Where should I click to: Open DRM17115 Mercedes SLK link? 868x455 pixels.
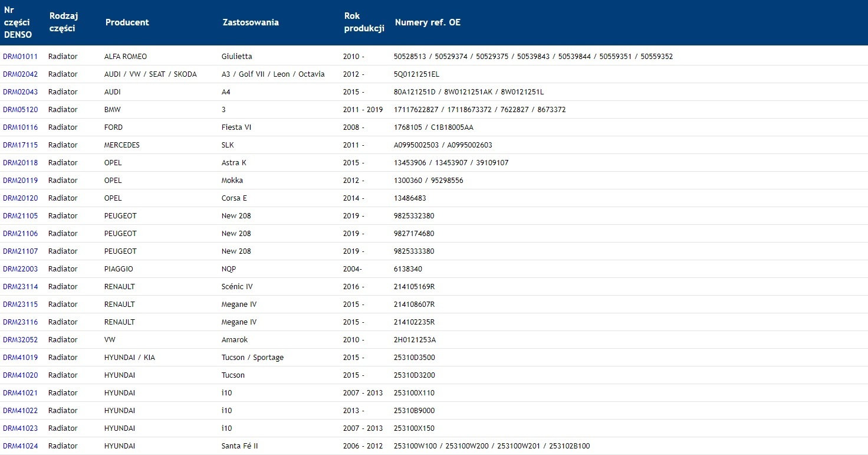(20, 145)
